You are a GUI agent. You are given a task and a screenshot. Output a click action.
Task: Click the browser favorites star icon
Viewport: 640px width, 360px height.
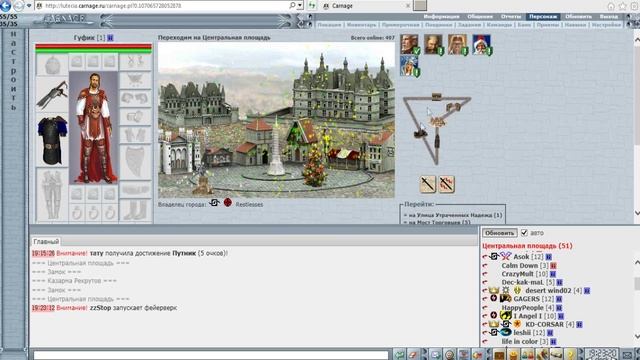622,6
